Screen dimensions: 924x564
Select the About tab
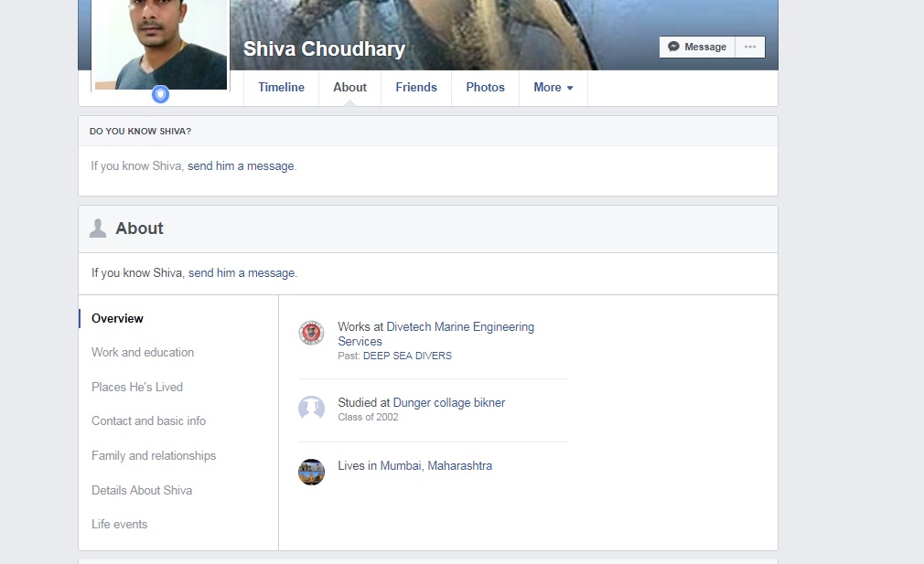point(350,87)
